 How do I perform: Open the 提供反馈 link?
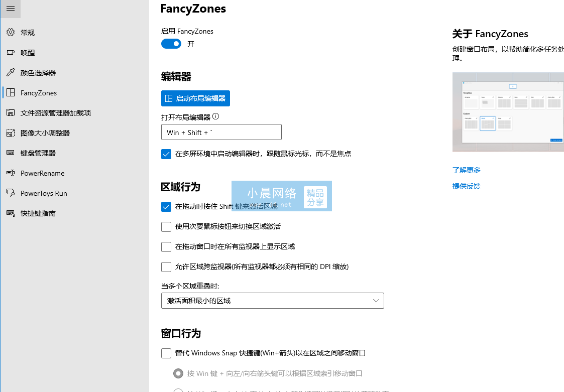(466, 186)
